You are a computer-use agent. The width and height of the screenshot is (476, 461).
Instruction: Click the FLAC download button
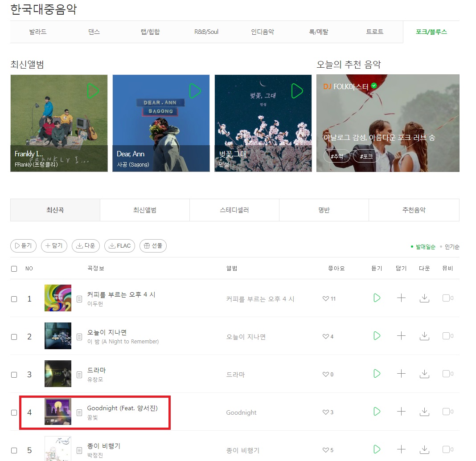(119, 246)
